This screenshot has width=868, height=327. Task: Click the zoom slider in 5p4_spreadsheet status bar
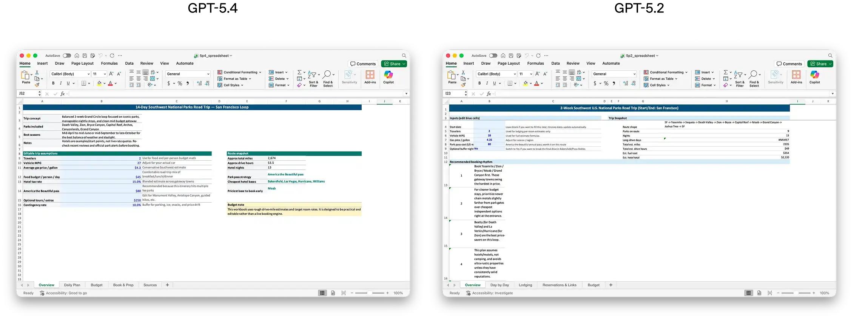click(x=370, y=293)
